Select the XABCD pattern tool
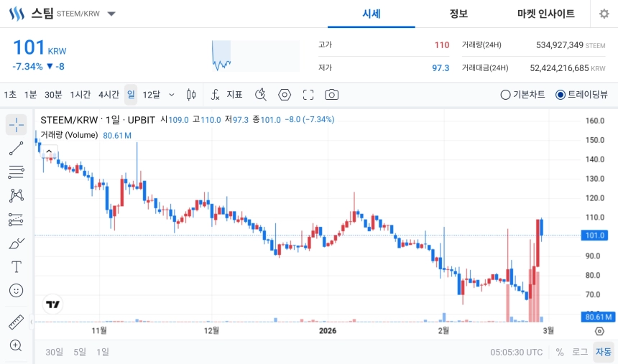618x364 pixels. point(16,196)
